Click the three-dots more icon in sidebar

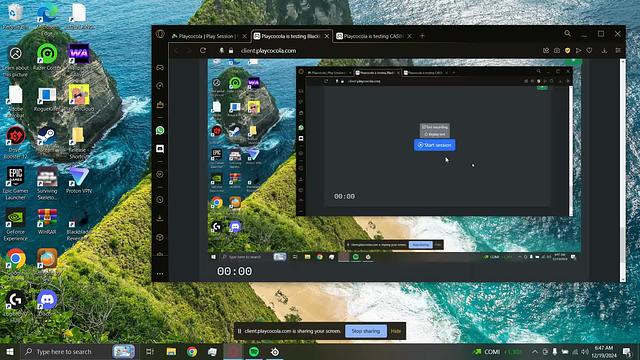160,274
